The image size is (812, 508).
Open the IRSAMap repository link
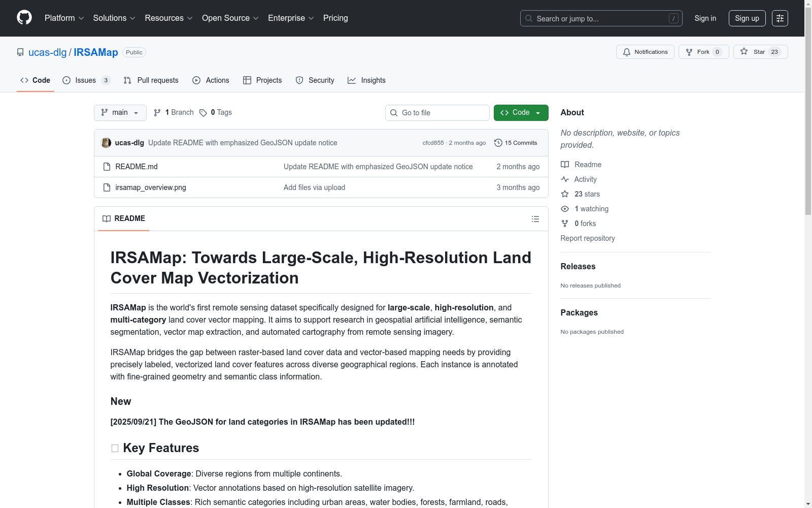tap(96, 52)
